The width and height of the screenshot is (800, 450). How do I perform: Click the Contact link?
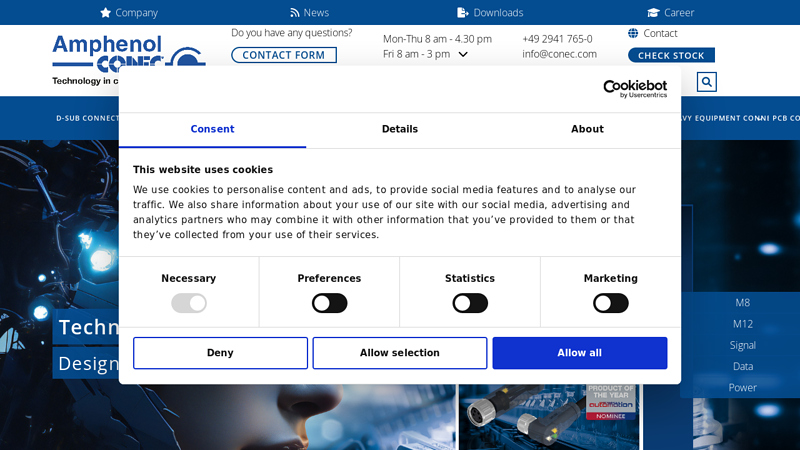[x=660, y=33]
